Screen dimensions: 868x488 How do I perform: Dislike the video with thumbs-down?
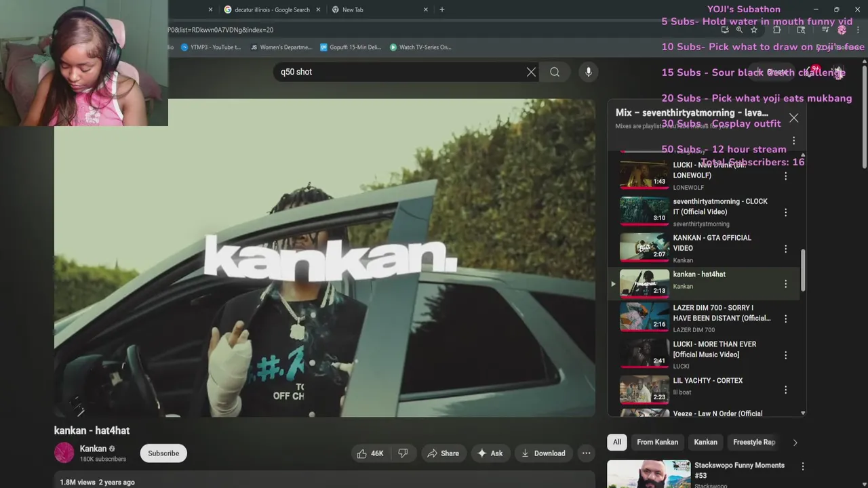[x=403, y=453]
